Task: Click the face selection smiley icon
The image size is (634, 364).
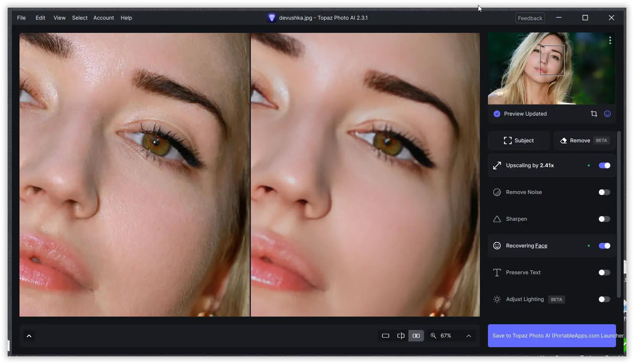Action: click(608, 114)
